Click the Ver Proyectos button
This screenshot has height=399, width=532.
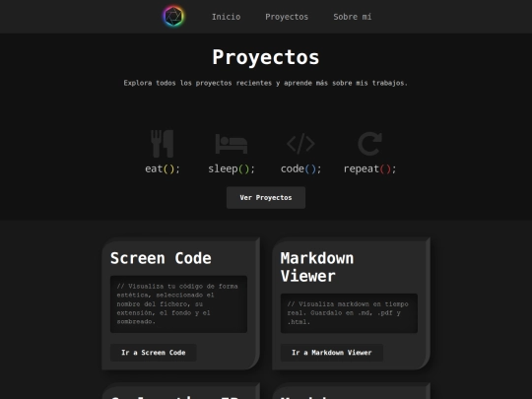[x=266, y=197]
